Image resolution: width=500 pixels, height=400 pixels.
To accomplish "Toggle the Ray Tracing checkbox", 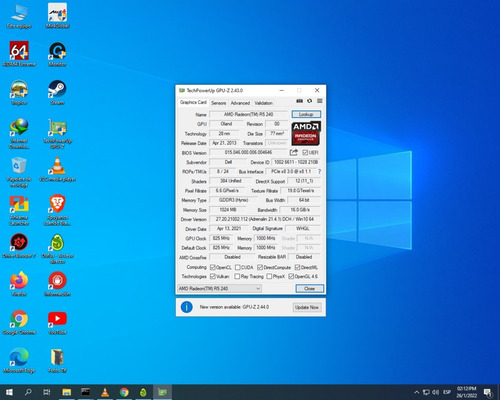I will pyautogui.click(x=237, y=276).
